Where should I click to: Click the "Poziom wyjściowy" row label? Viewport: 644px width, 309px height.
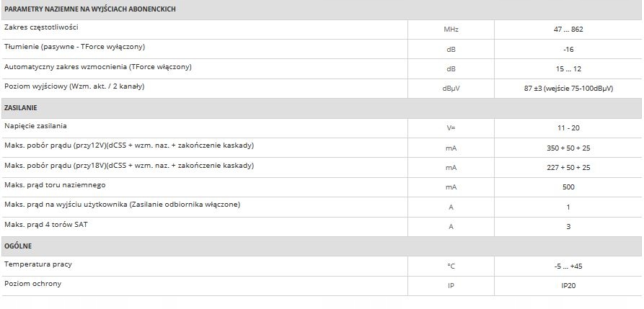tap(74, 87)
